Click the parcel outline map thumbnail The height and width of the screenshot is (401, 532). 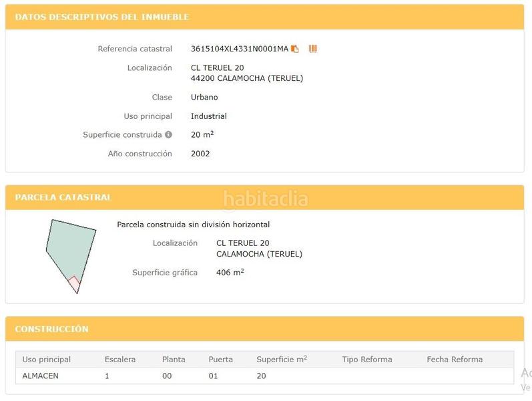click(x=70, y=254)
